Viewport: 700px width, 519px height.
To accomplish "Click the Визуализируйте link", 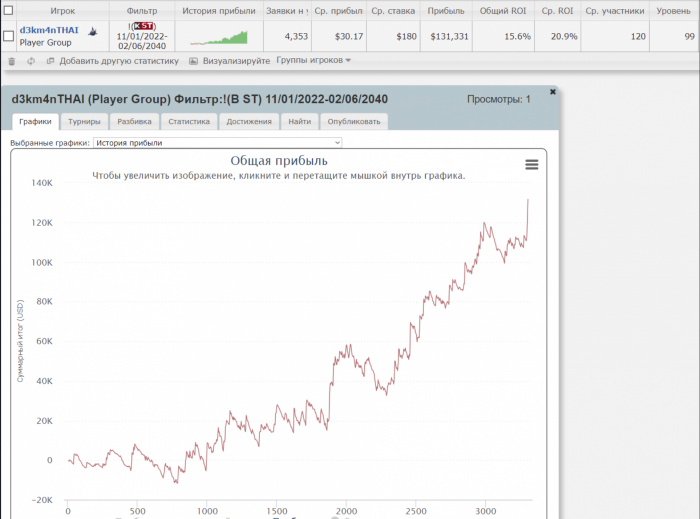I will point(236,61).
